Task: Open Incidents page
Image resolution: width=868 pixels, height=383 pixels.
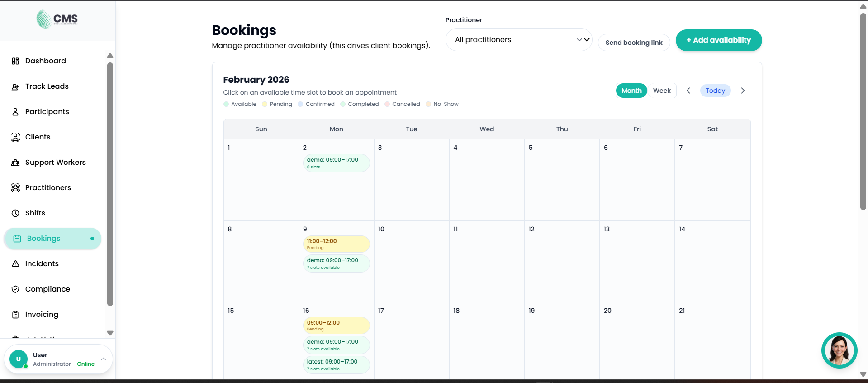Action: [52, 264]
